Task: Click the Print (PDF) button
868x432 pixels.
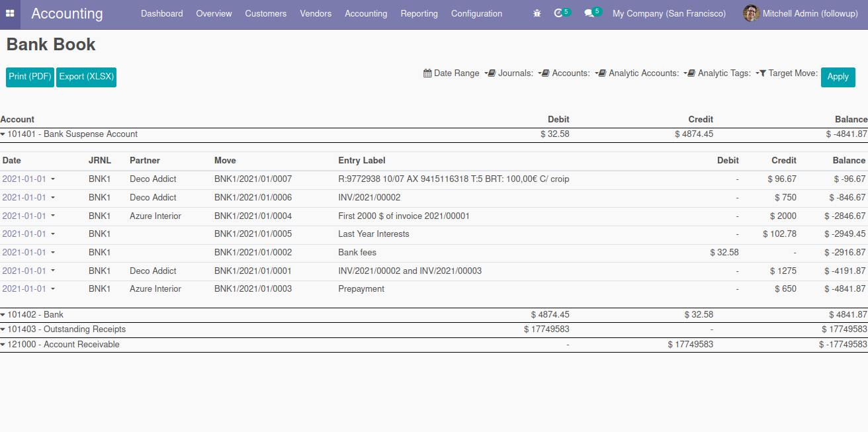Action: pos(30,77)
